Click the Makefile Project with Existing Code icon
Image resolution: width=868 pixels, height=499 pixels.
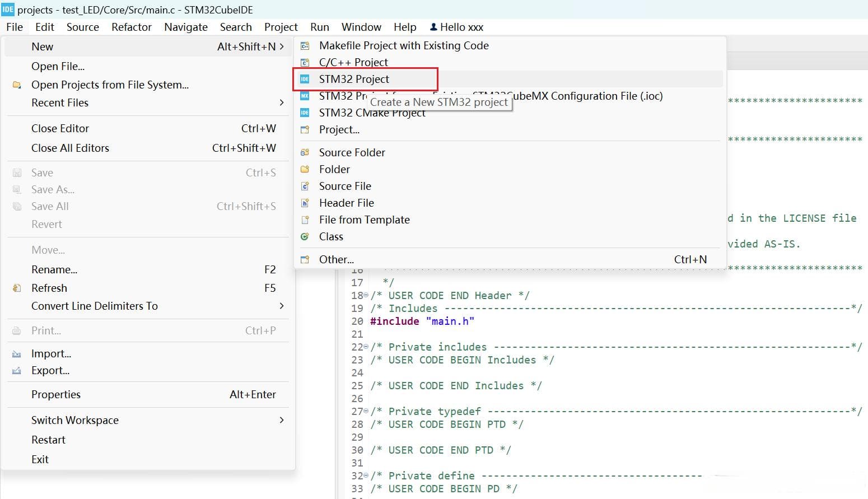click(305, 45)
